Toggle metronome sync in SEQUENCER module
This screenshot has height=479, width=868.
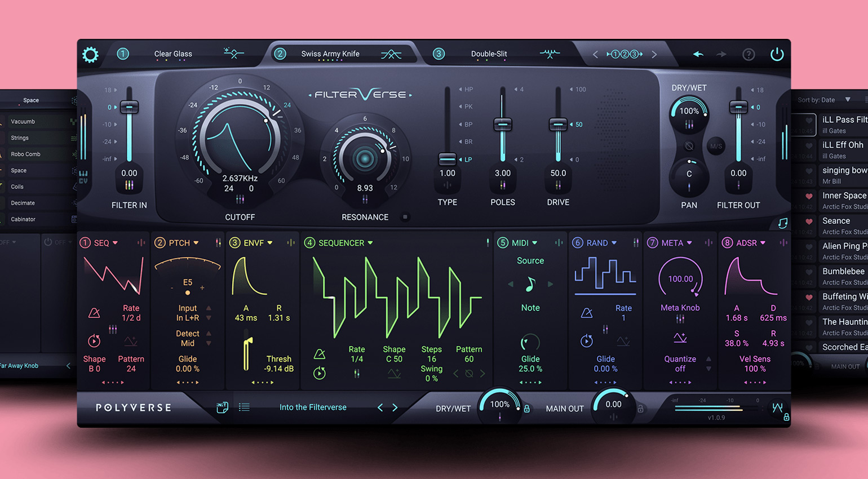320,354
